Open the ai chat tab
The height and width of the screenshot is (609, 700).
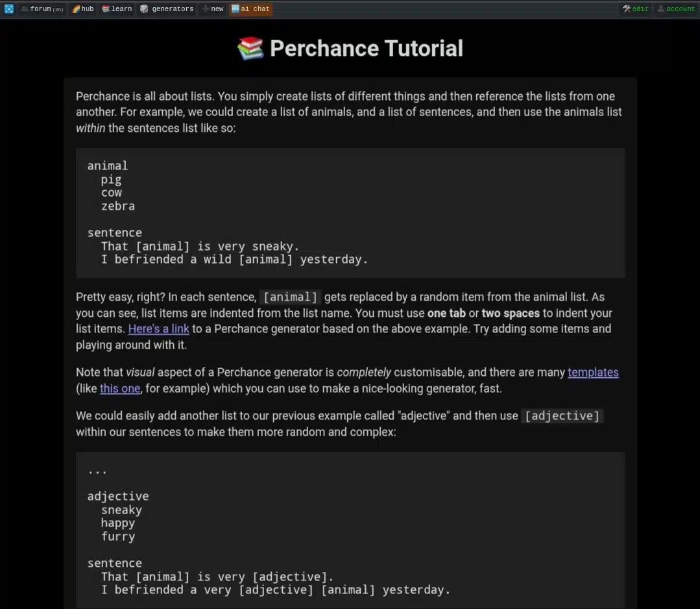pos(250,9)
